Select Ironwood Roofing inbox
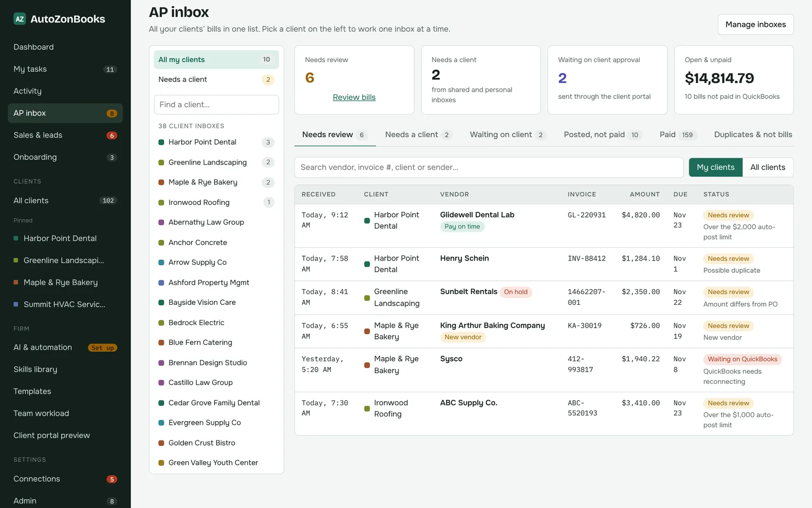The image size is (812, 508). click(x=216, y=202)
